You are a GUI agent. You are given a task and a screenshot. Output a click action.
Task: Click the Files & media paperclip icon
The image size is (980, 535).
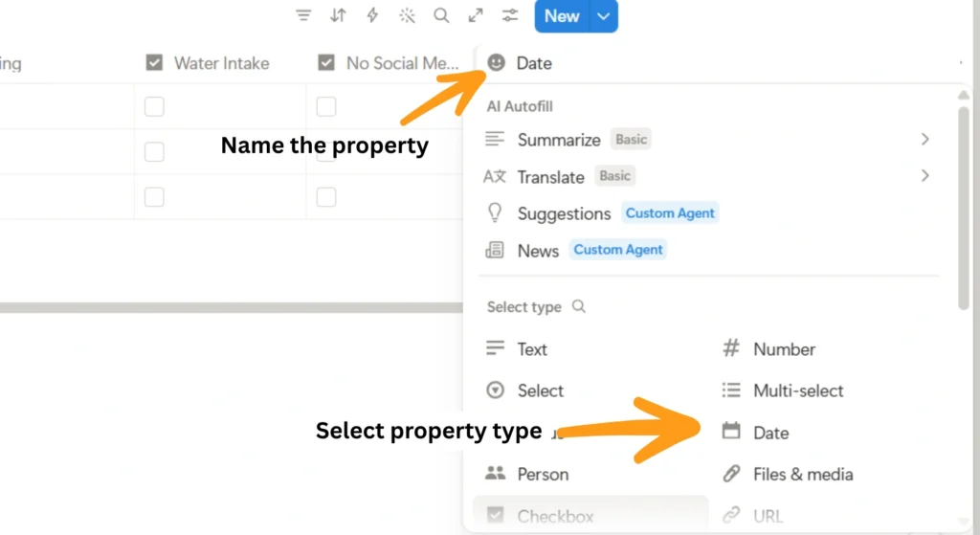click(x=731, y=473)
